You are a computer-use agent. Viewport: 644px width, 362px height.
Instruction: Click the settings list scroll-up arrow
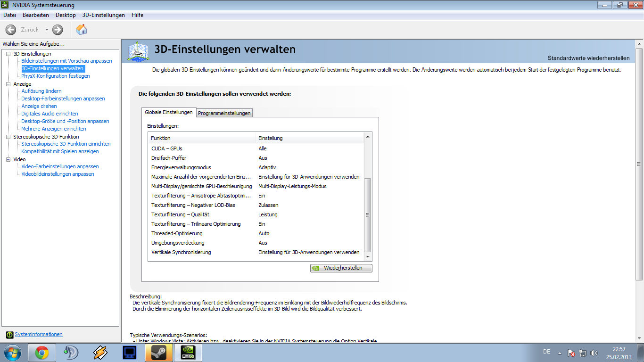click(368, 137)
